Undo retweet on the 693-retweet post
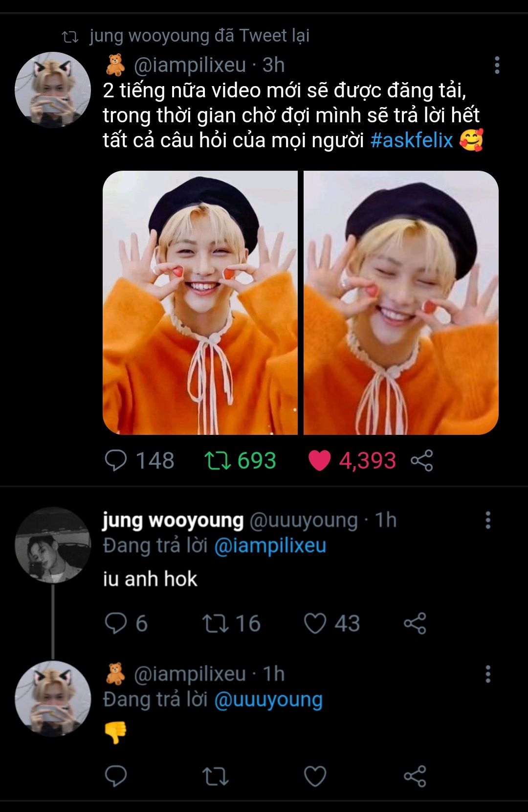 [x=218, y=460]
